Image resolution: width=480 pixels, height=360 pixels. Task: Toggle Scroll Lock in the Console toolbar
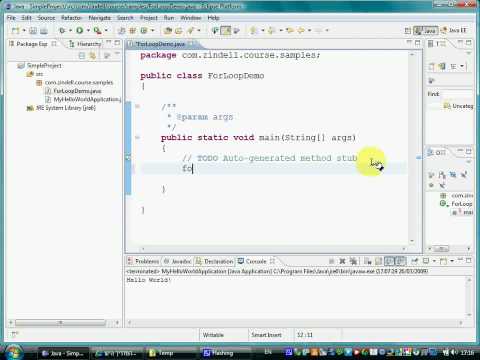click(378, 261)
